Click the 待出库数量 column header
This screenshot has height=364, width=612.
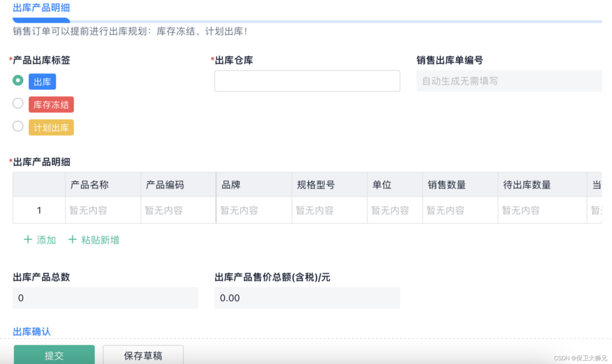(x=527, y=185)
